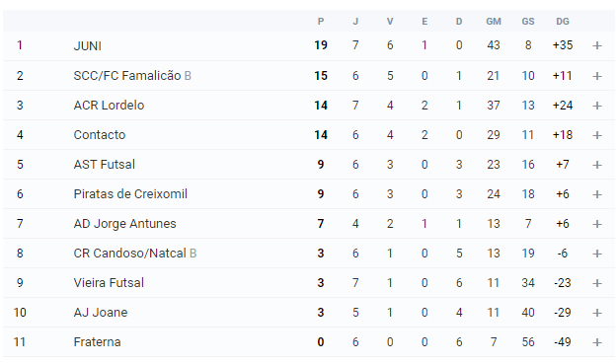Expand the AJ Joane row details
The width and height of the screenshot is (616, 364).
click(597, 313)
